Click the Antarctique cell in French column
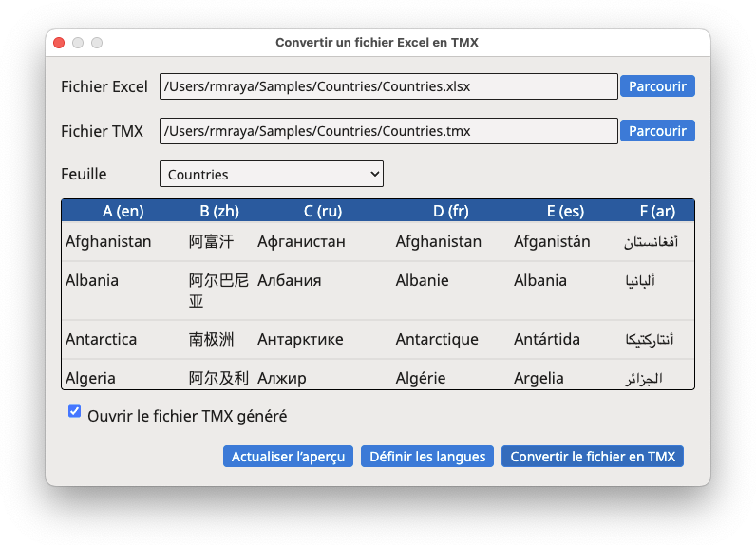 click(x=437, y=339)
